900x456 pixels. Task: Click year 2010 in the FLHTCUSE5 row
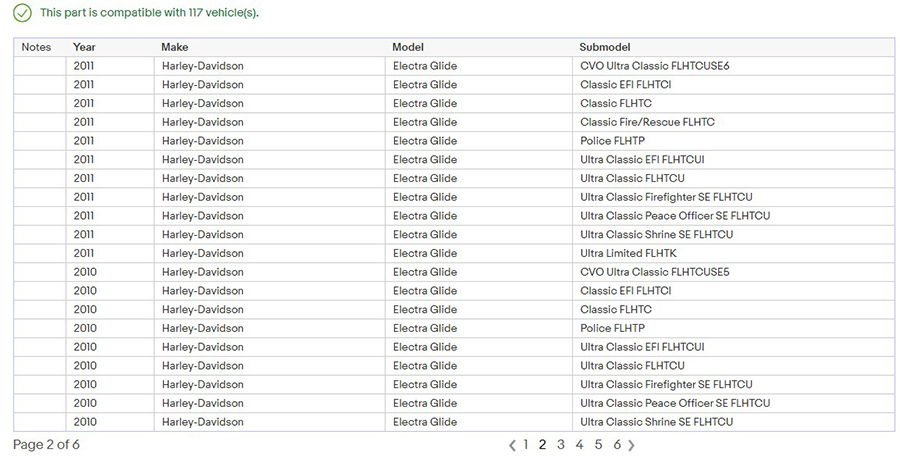coord(85,272)
